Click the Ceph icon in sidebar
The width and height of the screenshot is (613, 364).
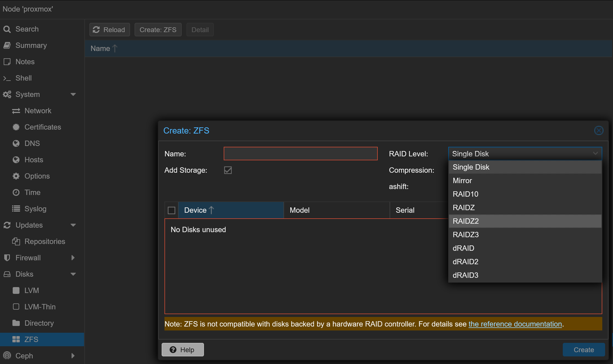click(x=7, y=356)
